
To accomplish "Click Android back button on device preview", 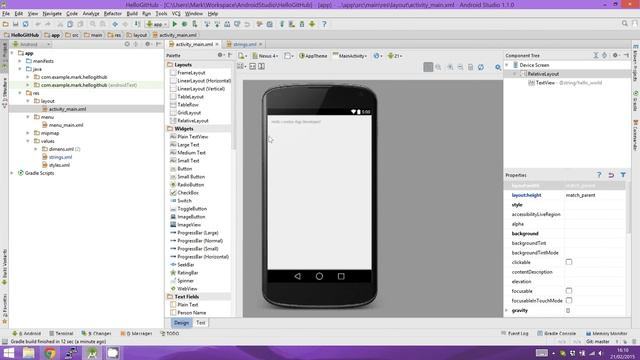I will pos(298,276).
